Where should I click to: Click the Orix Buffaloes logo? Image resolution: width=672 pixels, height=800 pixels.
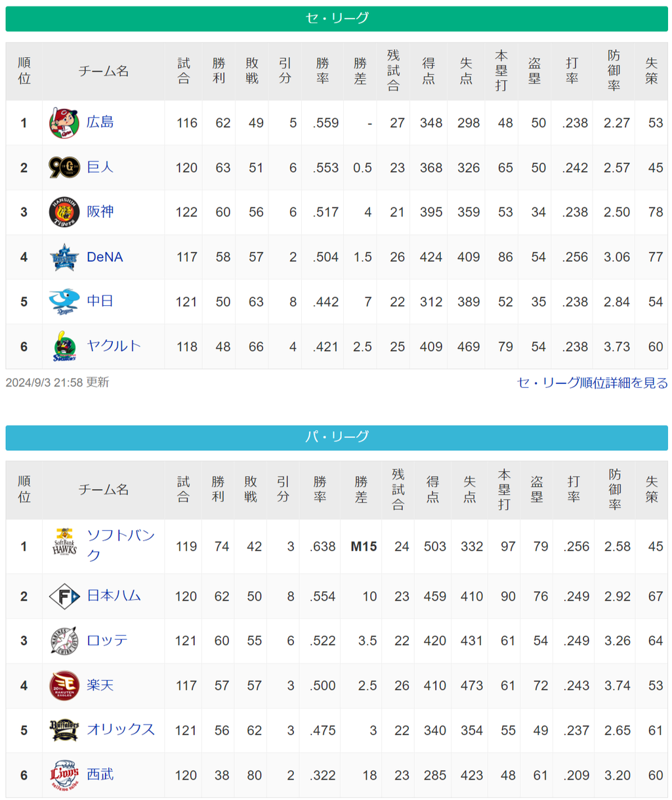pos(64,730)
